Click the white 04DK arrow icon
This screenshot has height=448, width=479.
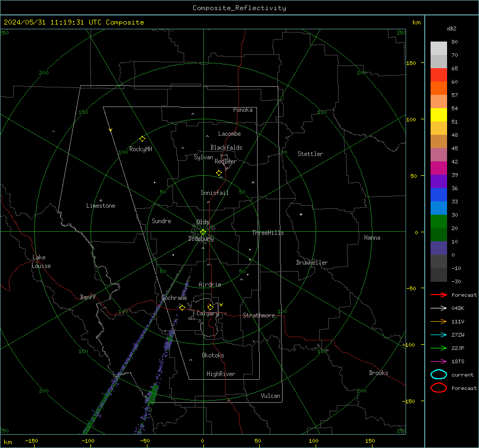pyautogui.click(x=439, y=308)
